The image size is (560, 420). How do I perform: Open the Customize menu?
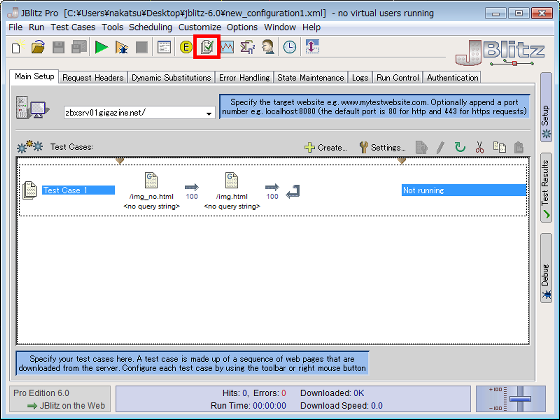point(199,27)
